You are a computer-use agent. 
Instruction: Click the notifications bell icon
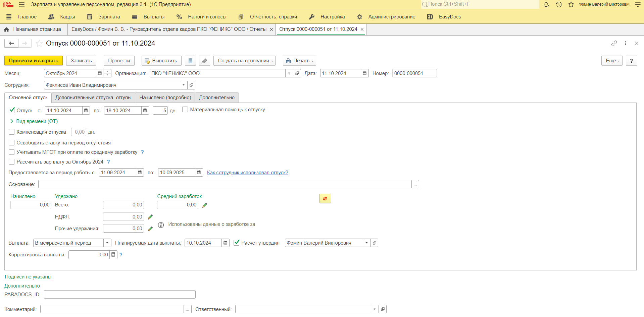[546, 4]
